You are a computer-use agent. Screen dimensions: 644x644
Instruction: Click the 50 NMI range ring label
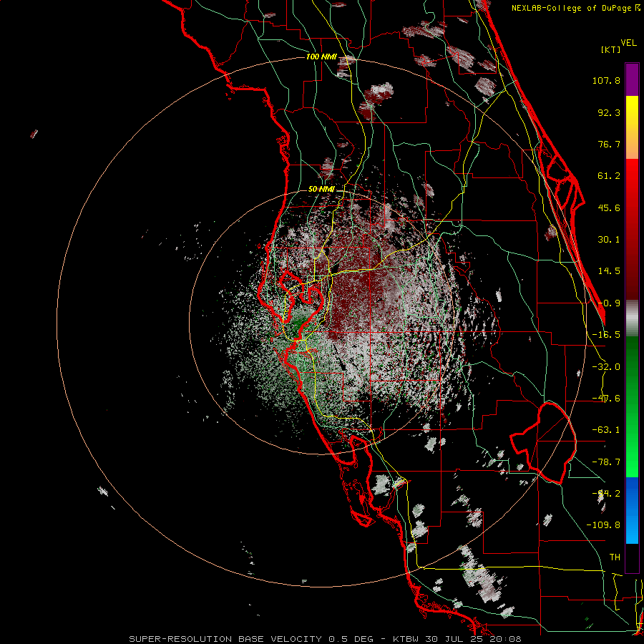click(321, 190)
